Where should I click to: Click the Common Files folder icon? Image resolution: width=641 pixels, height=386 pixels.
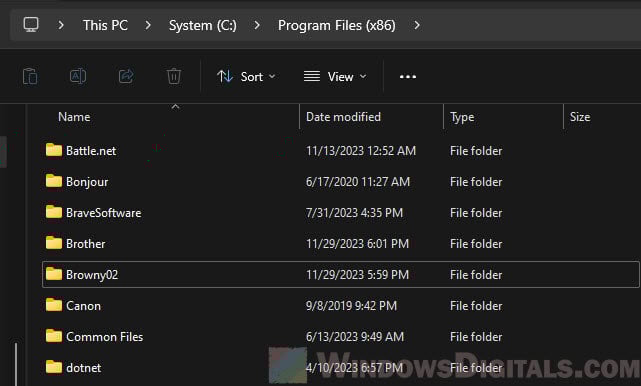click(54, 337)
